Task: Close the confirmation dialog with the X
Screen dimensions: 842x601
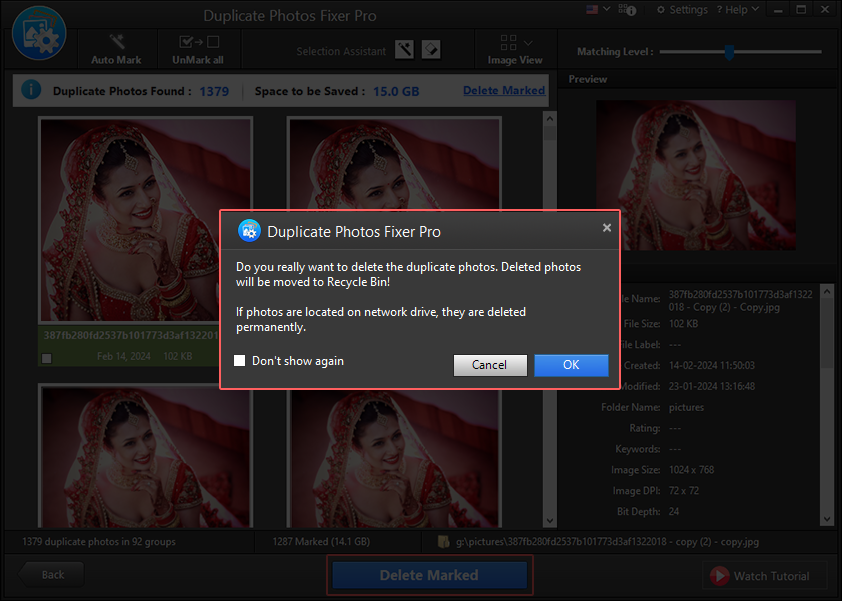Action: click(x=607, y=228)
